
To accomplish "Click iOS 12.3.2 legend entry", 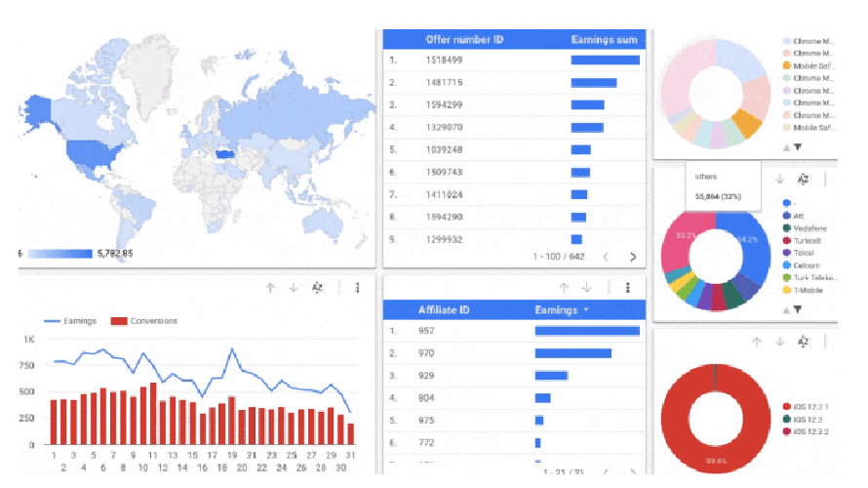I will pyautogui.click(x=806, y=431).
